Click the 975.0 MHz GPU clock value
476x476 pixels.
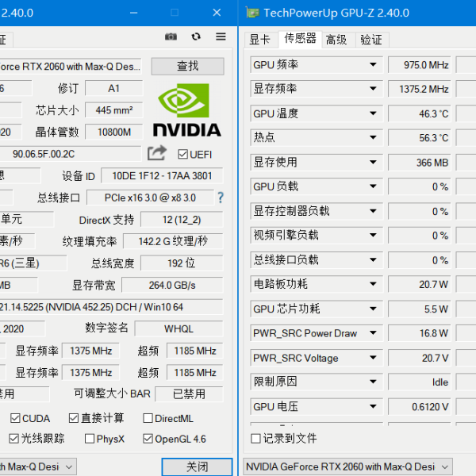419,65
